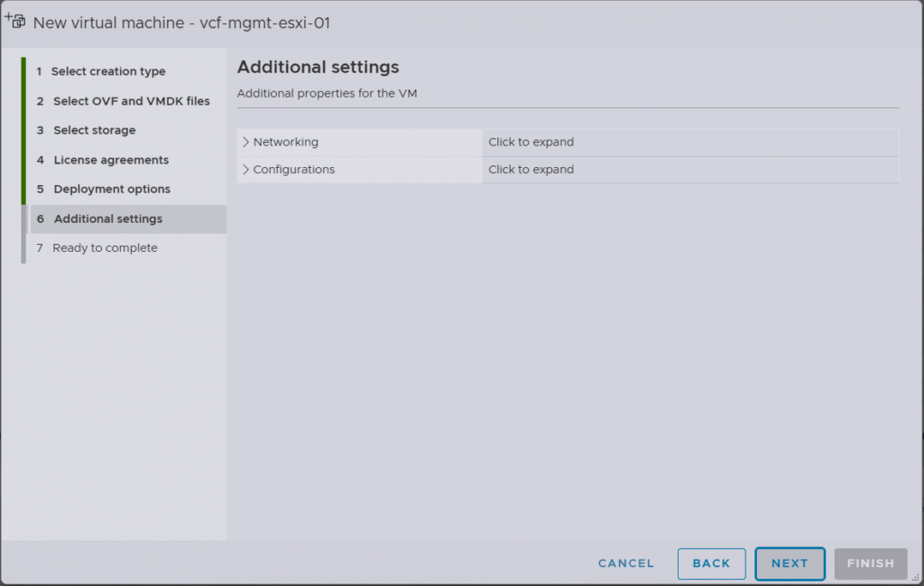Click the greyed-out Finish button
The image size is (924, 586).
pos(870,563)
